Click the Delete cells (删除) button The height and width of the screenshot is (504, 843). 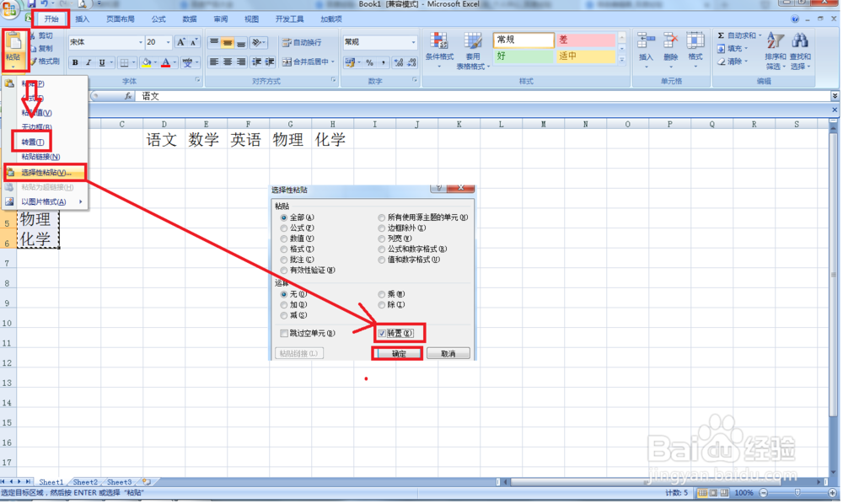670,50
